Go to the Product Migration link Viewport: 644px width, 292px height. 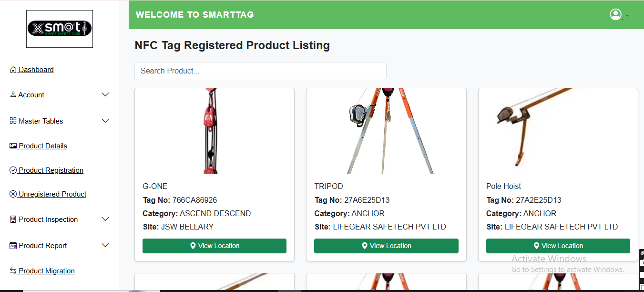47,271
